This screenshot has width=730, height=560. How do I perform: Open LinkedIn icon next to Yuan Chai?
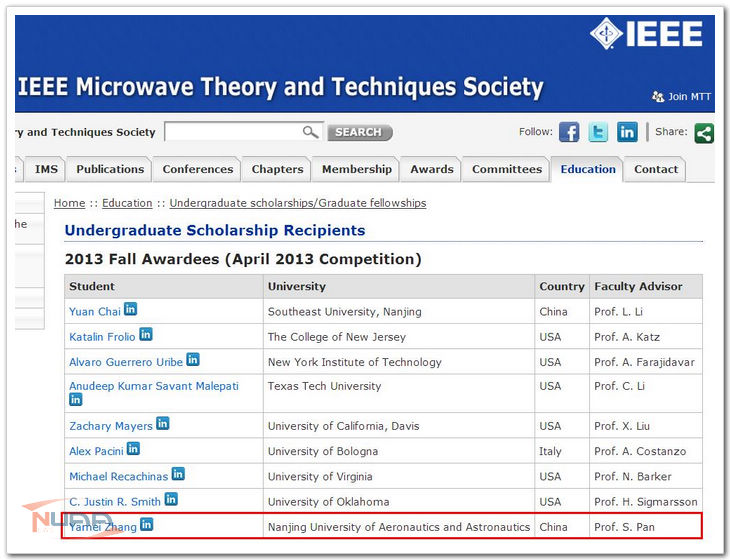coord(130,310)
